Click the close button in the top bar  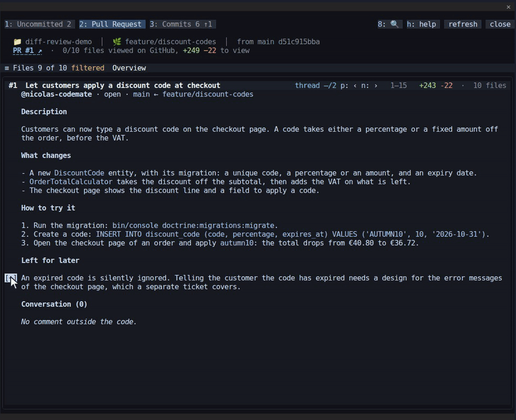[500, 24]
